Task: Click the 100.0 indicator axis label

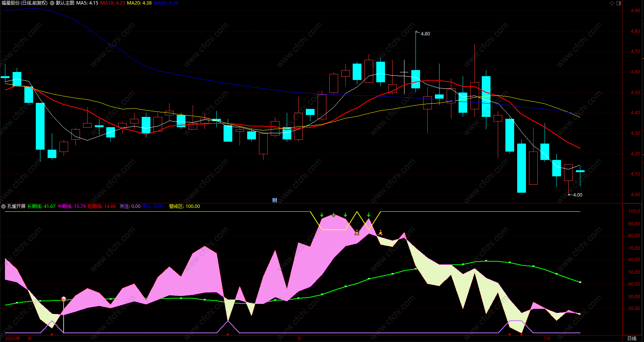Action: [634, 211]
